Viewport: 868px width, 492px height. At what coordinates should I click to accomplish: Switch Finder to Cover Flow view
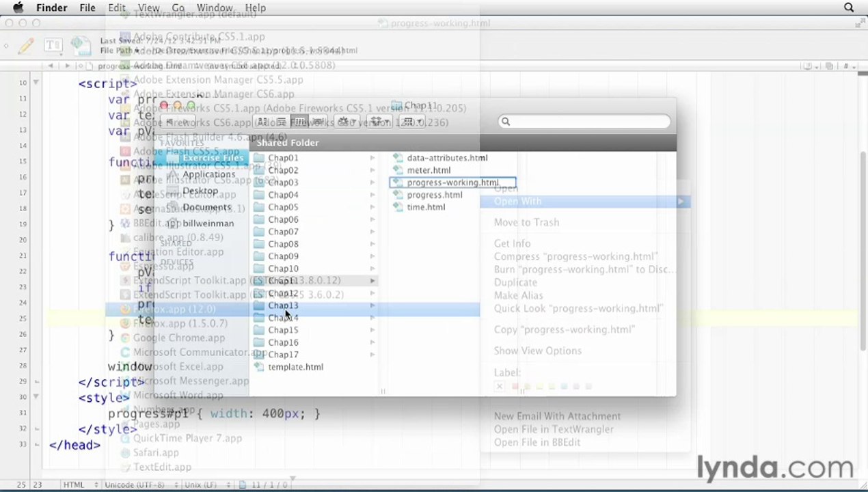[317, 122]
